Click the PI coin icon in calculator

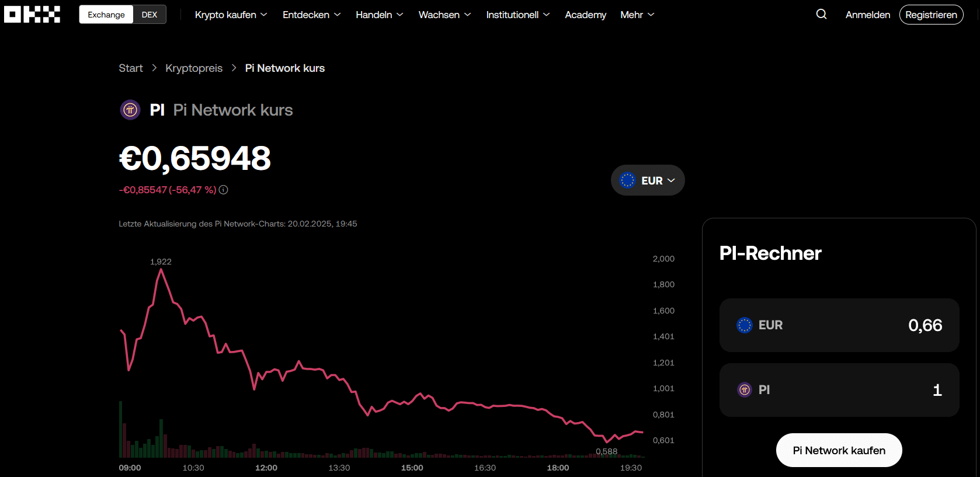[x=745, y=389]
